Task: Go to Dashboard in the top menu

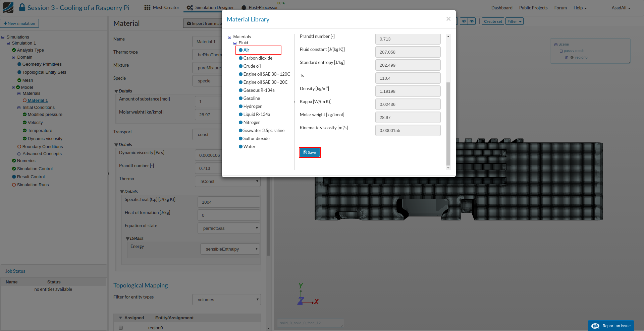Action: click(502, 8)
